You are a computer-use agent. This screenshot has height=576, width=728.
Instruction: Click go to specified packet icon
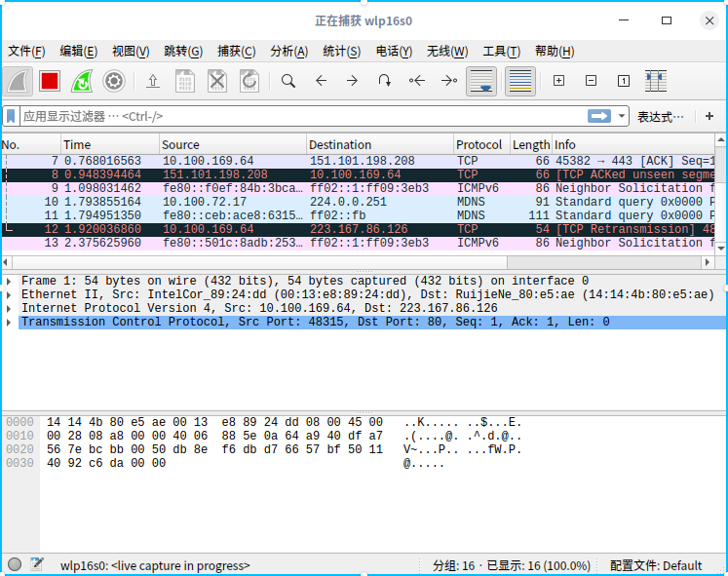tap(384, 81)
